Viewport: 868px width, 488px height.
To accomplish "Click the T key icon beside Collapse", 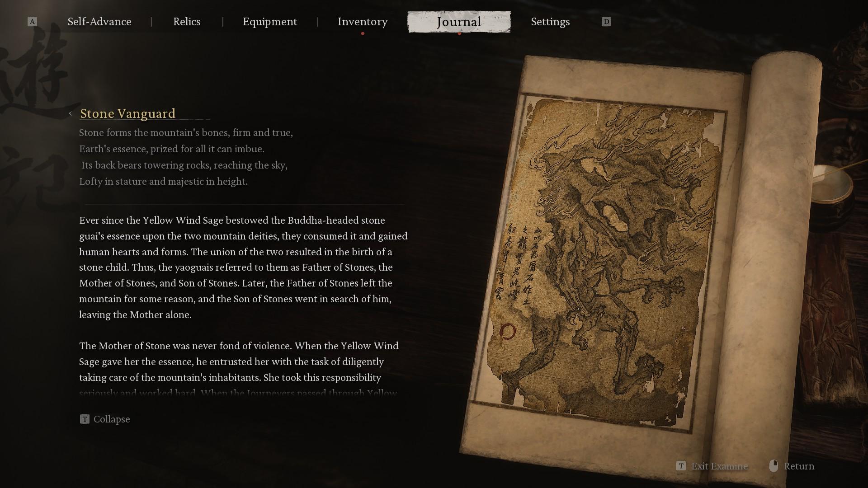I will click(x=85, y=419).
